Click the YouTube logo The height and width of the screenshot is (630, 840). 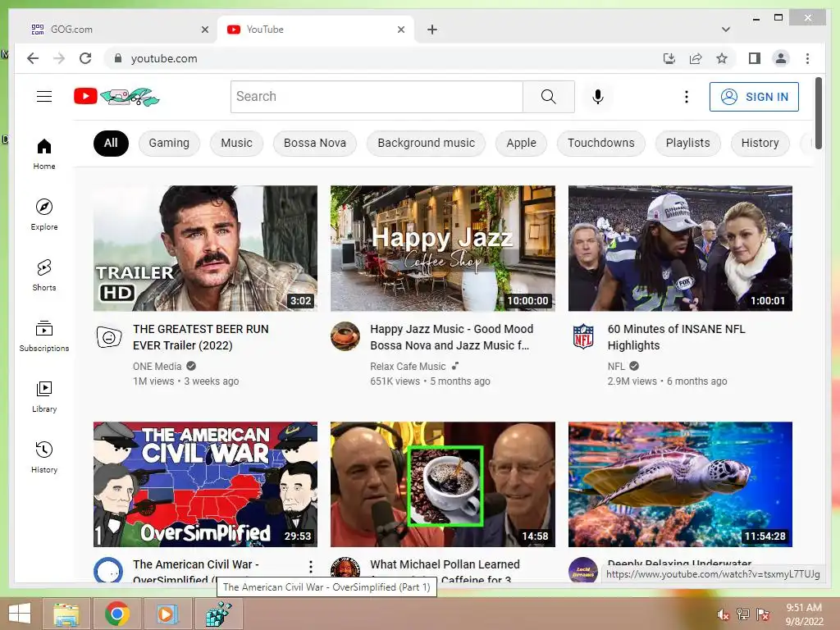click(x=116, y=97)
